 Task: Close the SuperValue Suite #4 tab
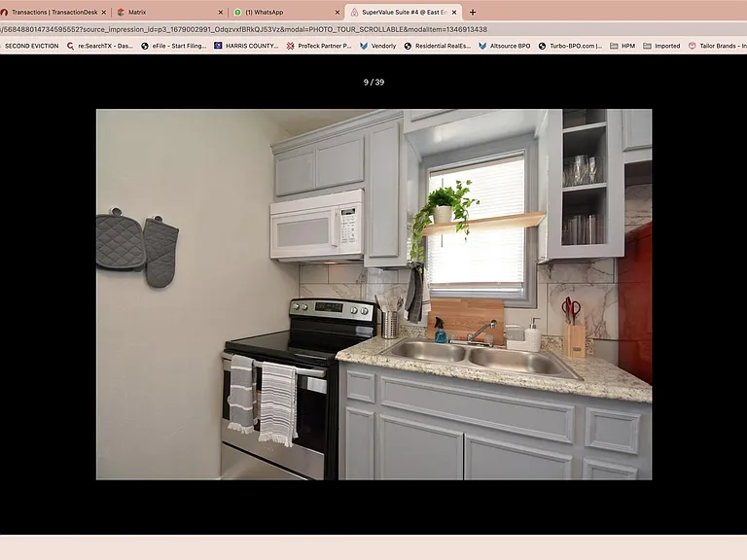click(x=454, y=13)
